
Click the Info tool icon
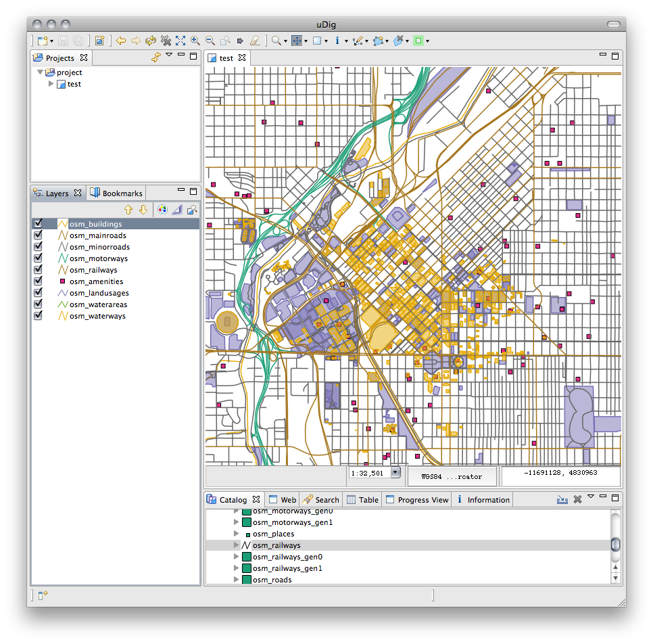point(337,41)
